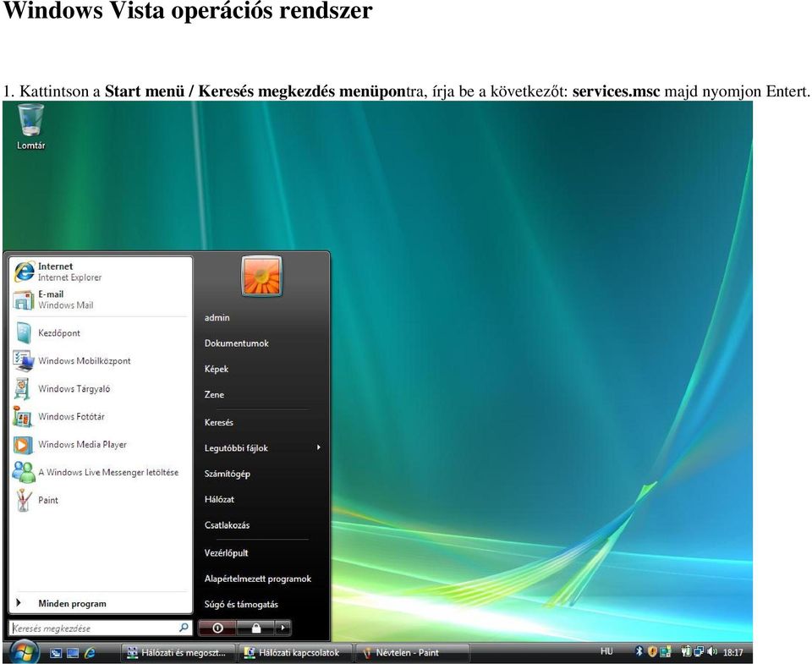Click the HU language indicator
The width and height of the screenshot is (812, 664).
pyautogui.click(x=606, y=652)
